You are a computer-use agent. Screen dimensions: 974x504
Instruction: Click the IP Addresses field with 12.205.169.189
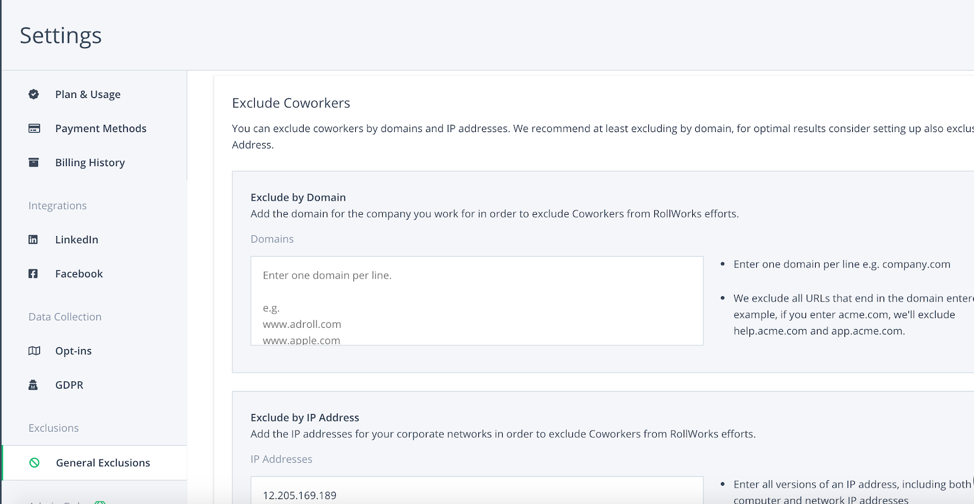click(477, 490)
